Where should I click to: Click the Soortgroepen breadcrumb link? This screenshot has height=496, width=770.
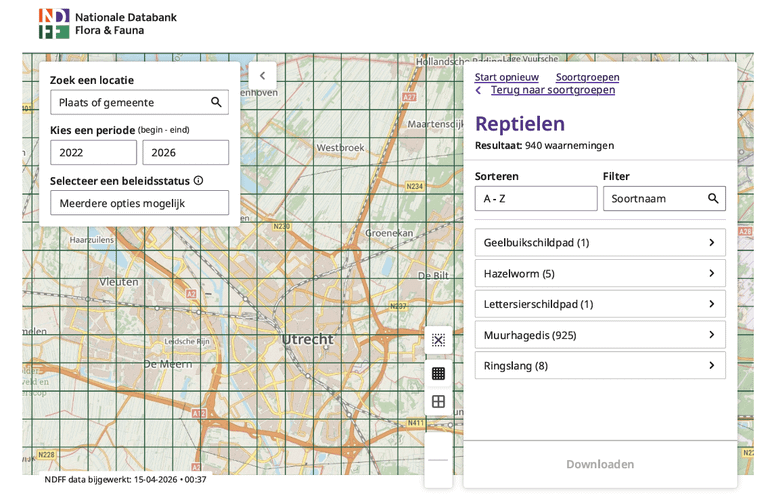click(x=587, y=77)
